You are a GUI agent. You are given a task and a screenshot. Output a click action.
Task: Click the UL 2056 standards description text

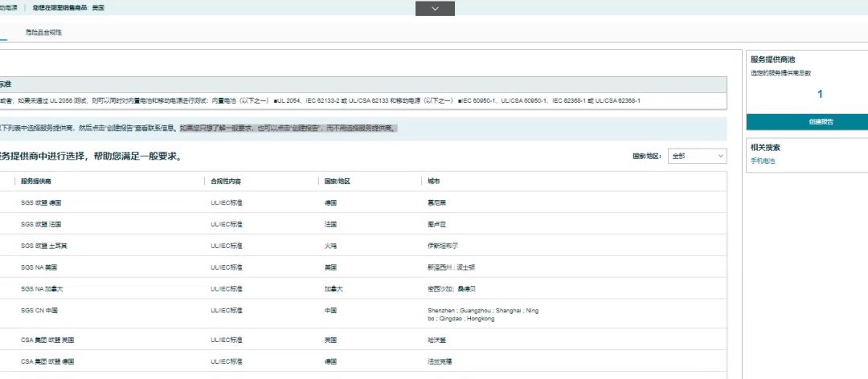click(x=320, y=100)
